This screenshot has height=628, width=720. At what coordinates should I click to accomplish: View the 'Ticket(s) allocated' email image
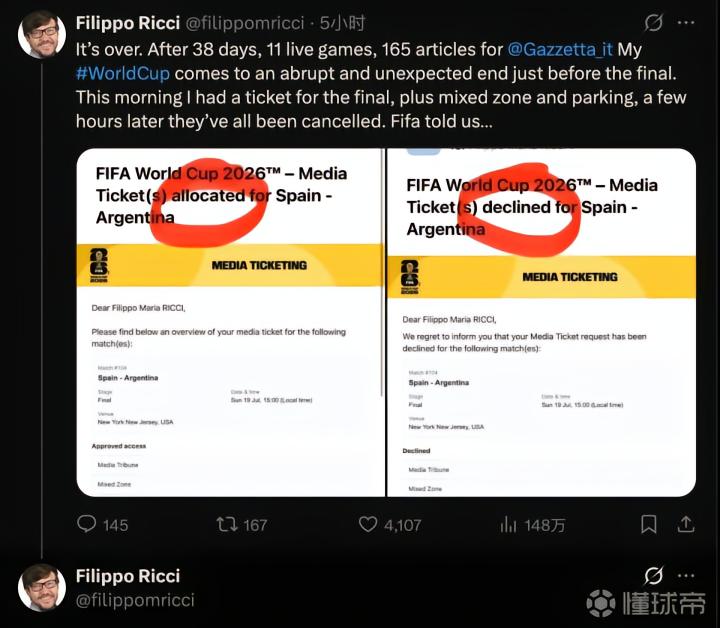(230, 322)
